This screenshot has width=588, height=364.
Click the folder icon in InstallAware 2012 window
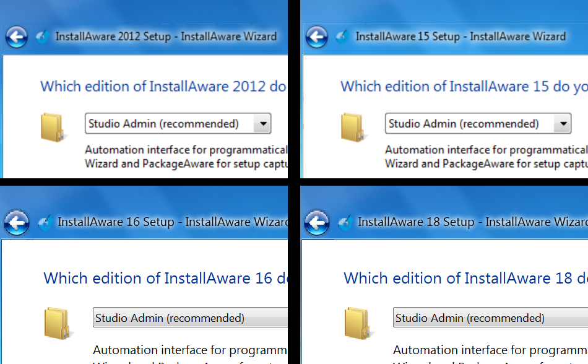click(x=53, y=128)
